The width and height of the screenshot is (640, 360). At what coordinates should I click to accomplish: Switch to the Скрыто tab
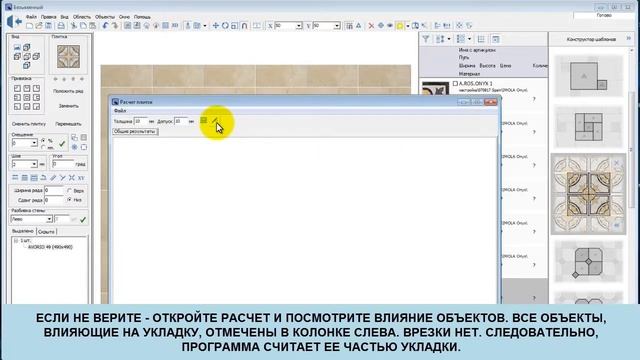tap(46, 231)
